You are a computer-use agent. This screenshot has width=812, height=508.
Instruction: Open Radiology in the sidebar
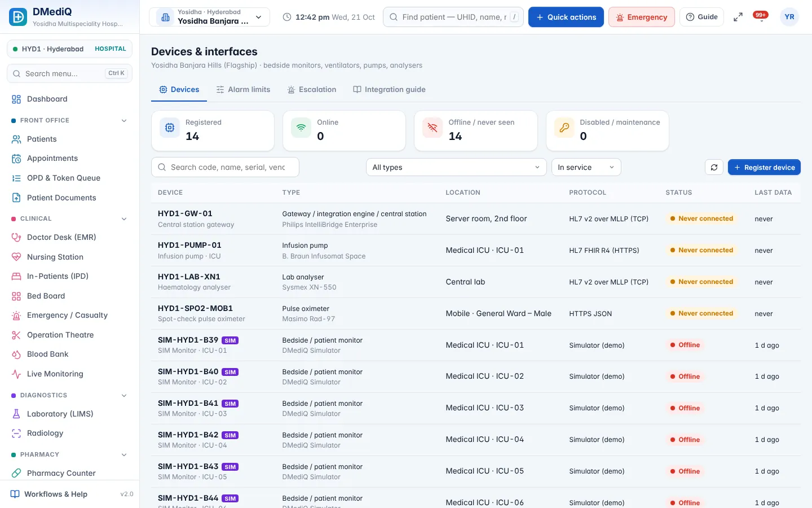pyautogui.click(x=70, y=433)
